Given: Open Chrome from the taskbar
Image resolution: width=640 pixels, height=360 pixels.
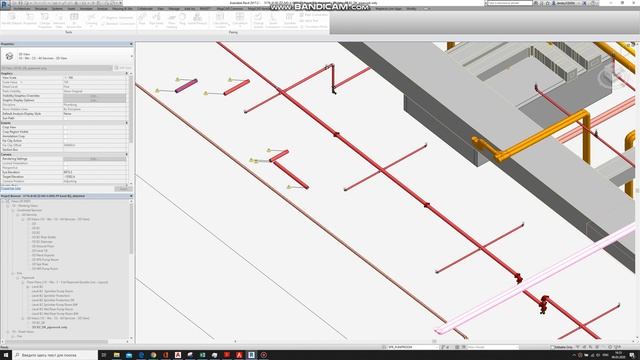Looking at the screenshot, I should [x=153, y=355].
